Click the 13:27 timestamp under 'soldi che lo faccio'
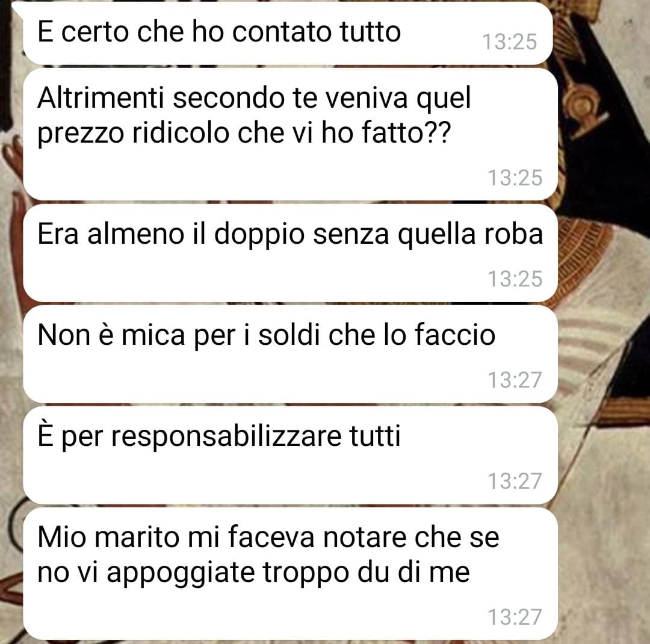This screenshot has height=644, width=650. tap(515, 379)
